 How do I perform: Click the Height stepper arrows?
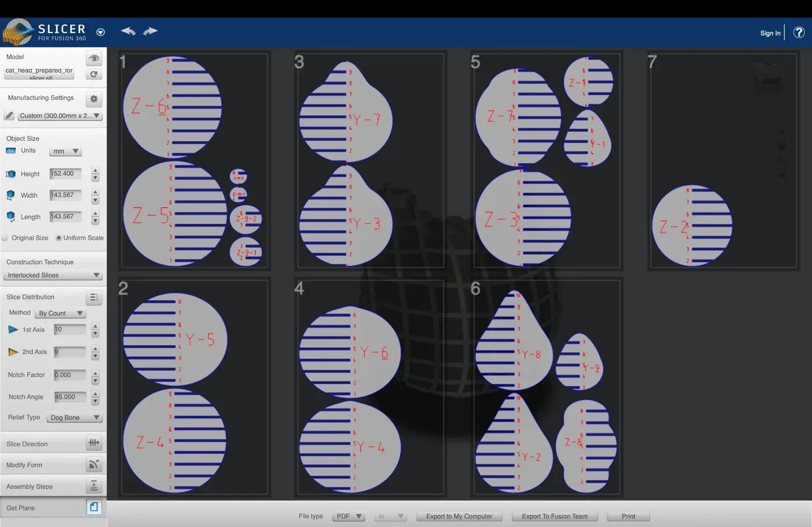[95, 174]
